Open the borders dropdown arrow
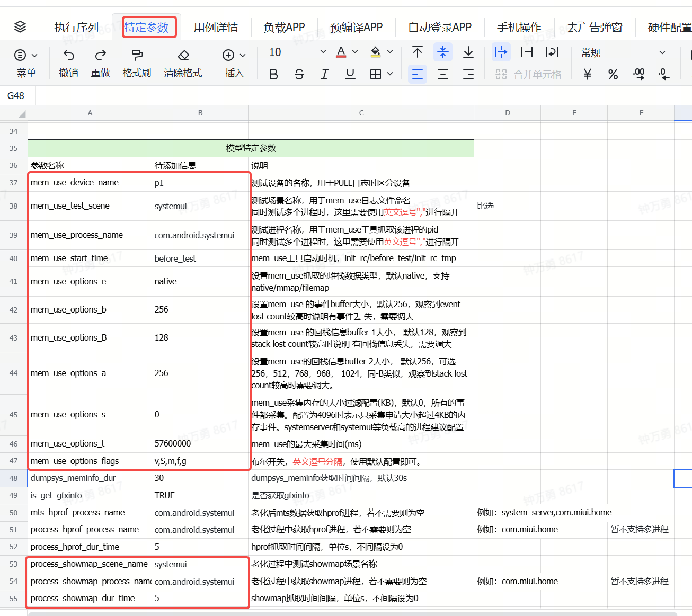Viewport: 692px width, 616px height. (390, 74)
